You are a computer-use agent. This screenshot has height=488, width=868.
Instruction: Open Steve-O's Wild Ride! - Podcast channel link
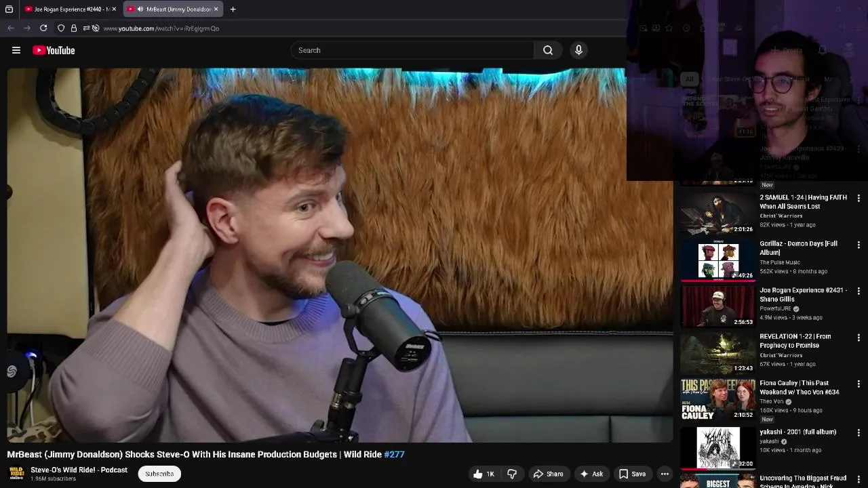point(79,470)
